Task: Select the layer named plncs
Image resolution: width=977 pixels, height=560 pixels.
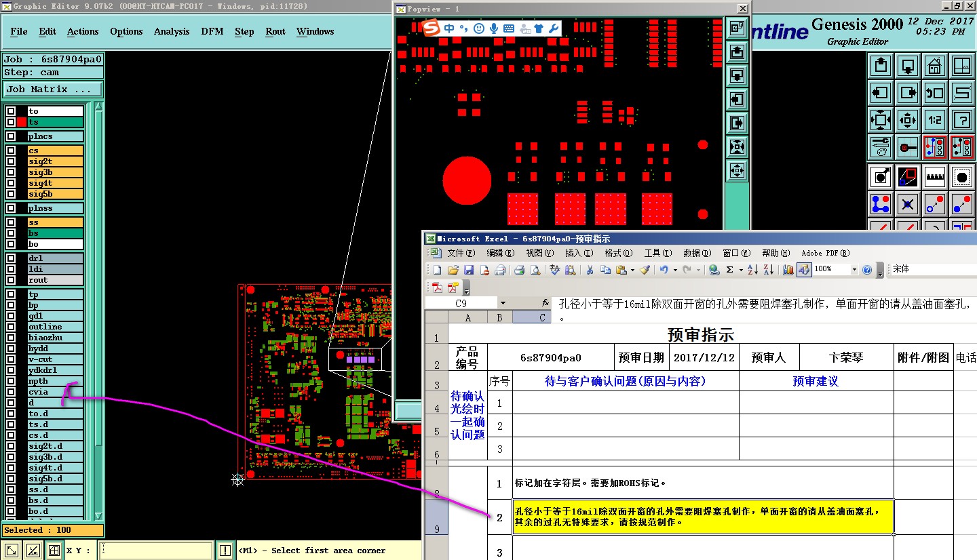Action: pos(56,136)
